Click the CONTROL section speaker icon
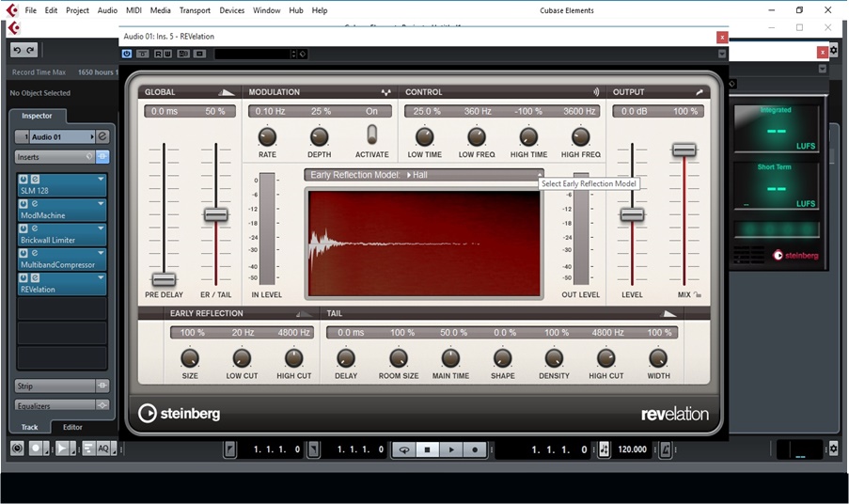 click(x=595, y=92)
